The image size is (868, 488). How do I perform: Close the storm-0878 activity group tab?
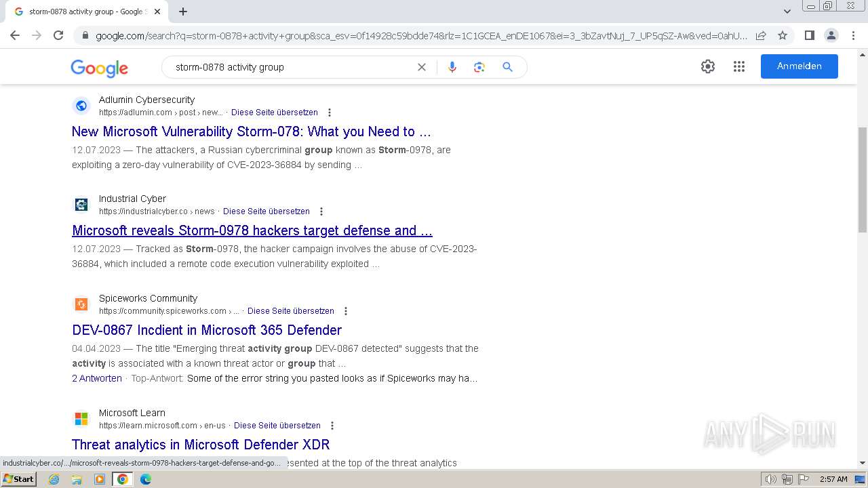[157, 12]
